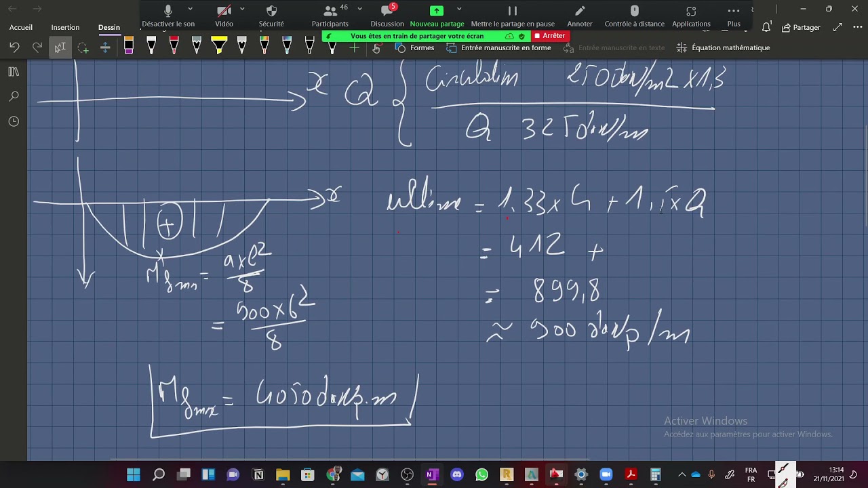Select the first white pen after eraser

click(x=151, y=46)
